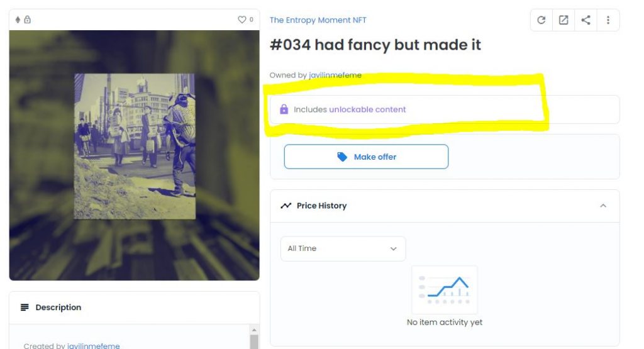Screen dimensions: 644x349
Task: Open creator javilinmefeme link in description
Action: click(x=93, y=346)
